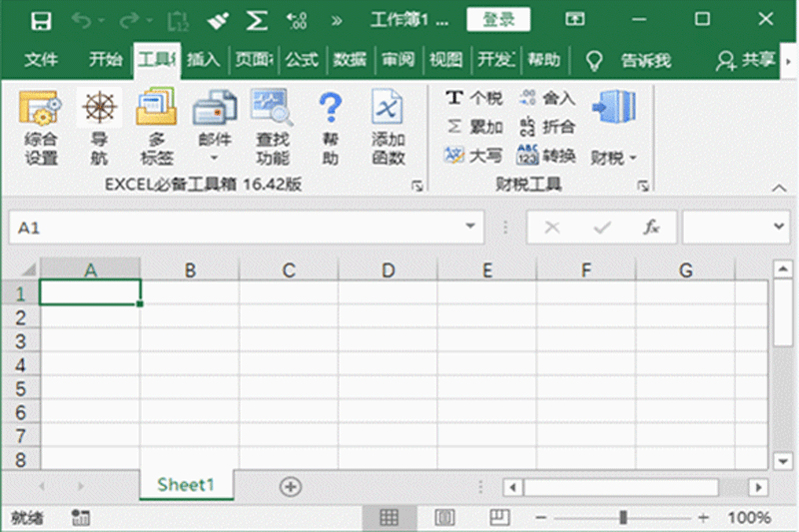Toggle Page Break Preview view
Image resolution: width=799 pixels, height=532 pixels.
click(x=499, y=517)
